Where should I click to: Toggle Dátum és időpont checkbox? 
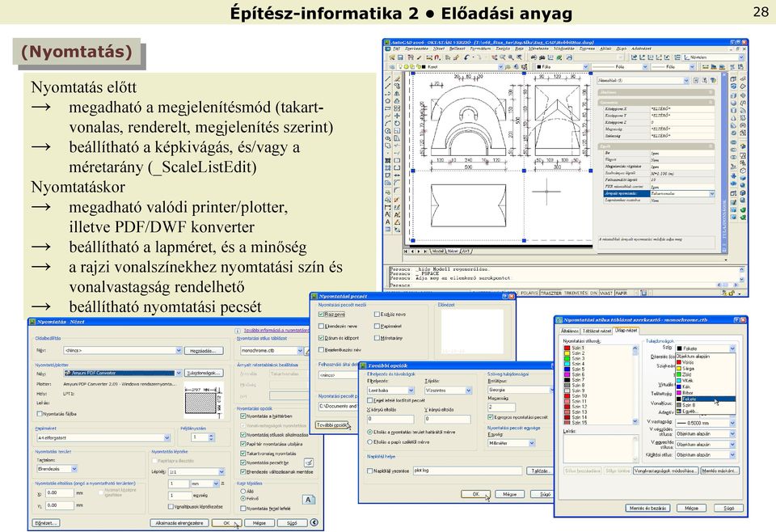point(321,338)
